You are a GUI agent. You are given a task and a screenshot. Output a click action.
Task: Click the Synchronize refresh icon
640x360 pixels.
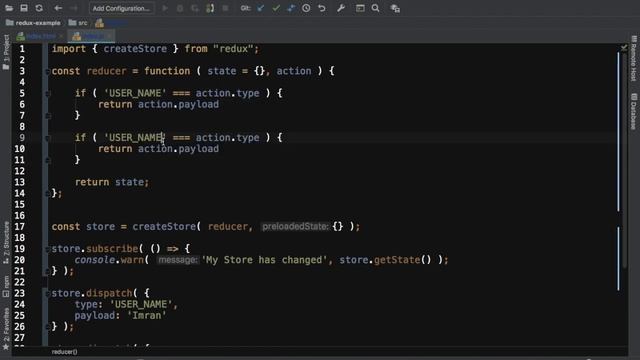tap(39, 8)
